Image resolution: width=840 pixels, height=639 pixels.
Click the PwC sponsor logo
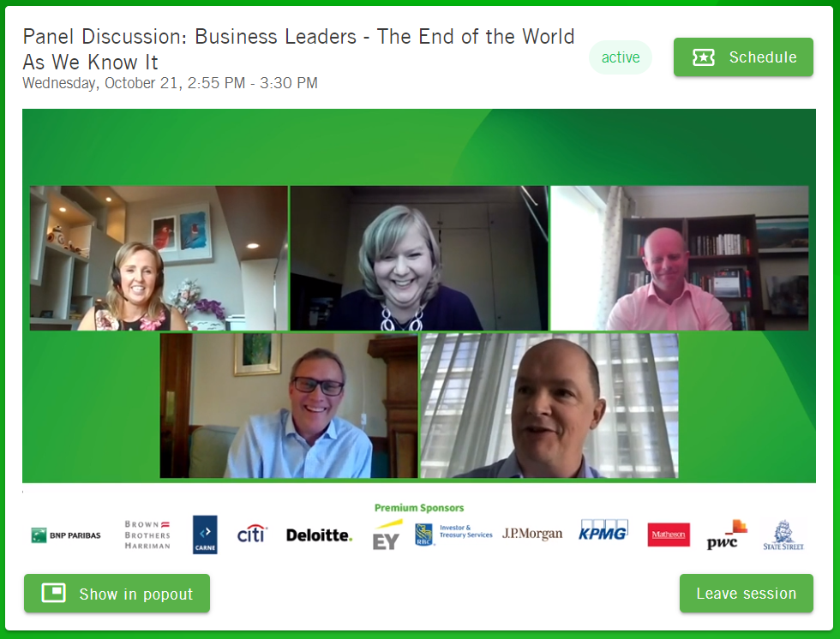point(727,534)
